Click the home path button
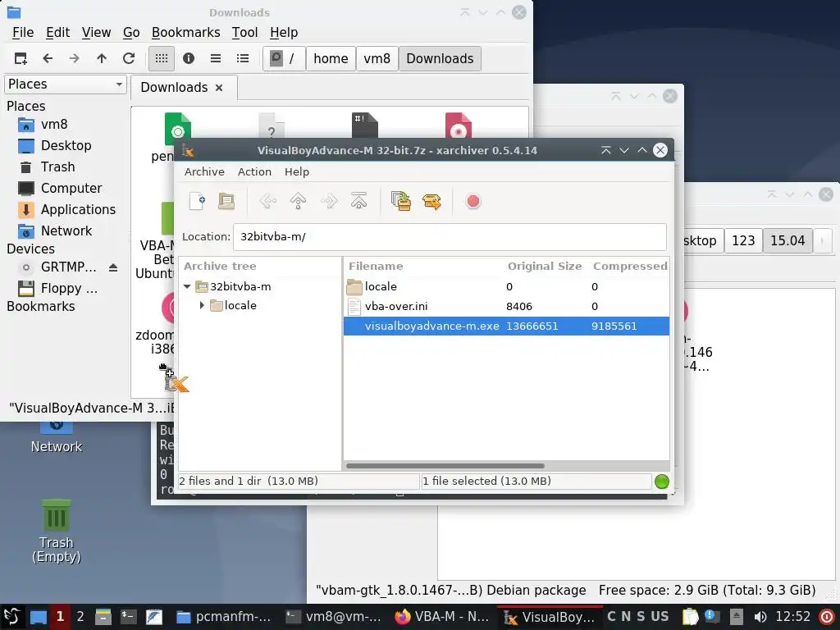Image resolution: width=840 pixels, height=630 pixels. pos(331,58)
